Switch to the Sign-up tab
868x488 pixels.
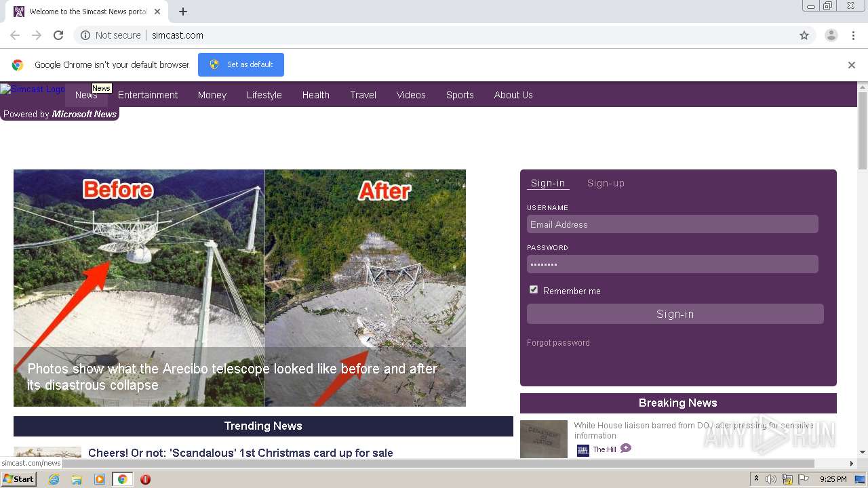pyautogui.click(x=606, y=183)
